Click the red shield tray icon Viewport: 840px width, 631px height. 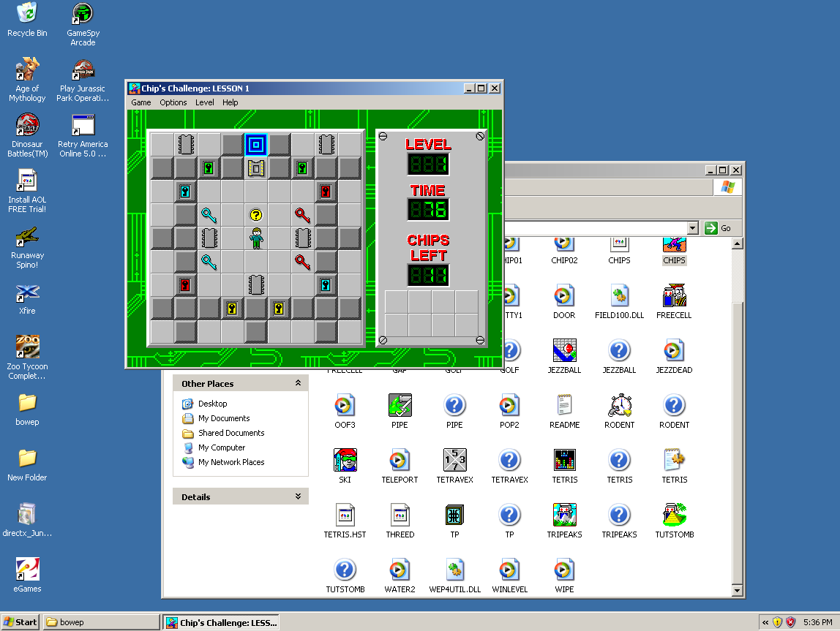(x=791, y=622)
